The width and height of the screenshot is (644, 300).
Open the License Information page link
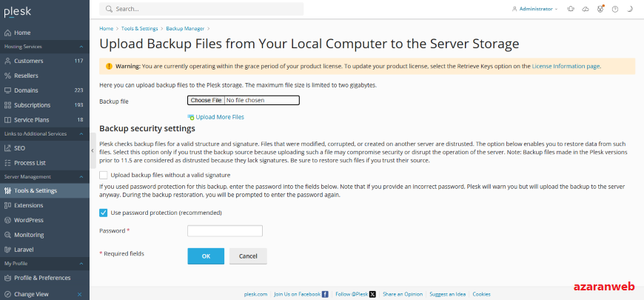566,66
